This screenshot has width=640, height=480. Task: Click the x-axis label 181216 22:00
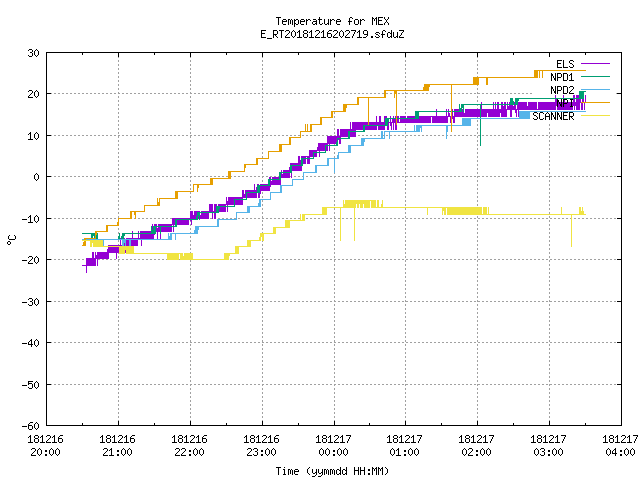pos(189,446)
